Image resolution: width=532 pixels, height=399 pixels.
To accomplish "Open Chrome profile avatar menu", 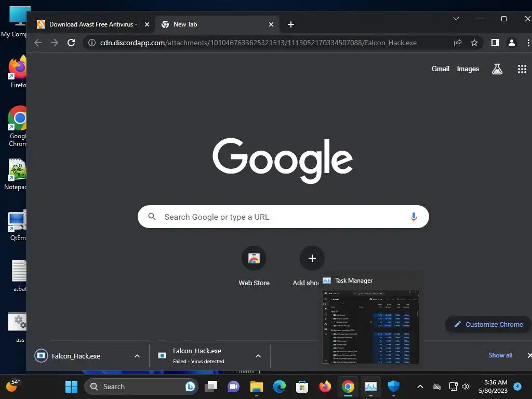I will [512, 43].
